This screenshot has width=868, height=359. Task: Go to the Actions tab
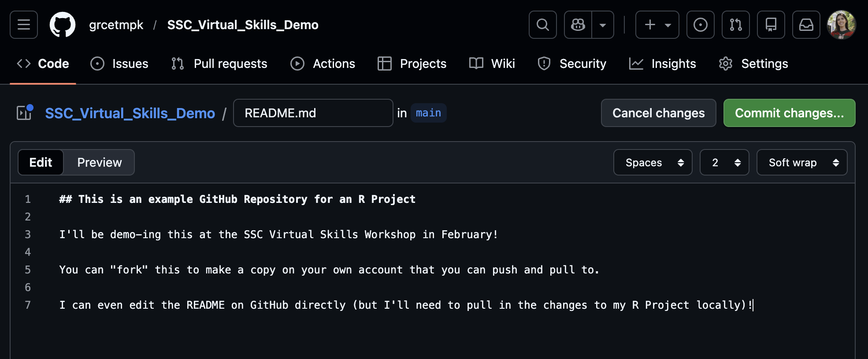pos(323,64)
